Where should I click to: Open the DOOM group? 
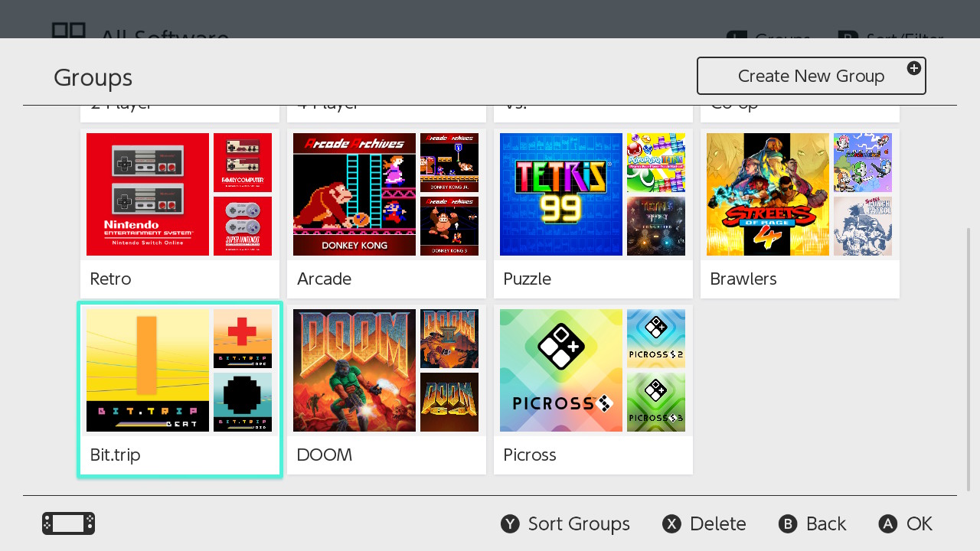pos(387,390)
